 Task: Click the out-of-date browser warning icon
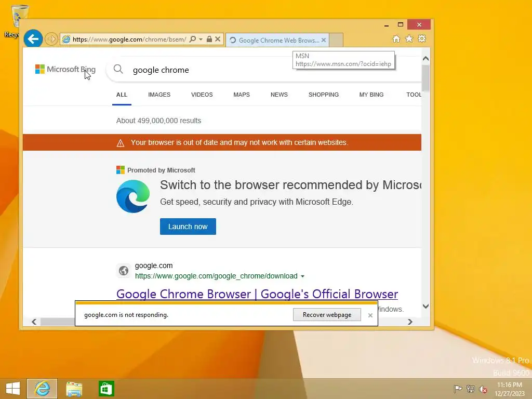point(121,143)
